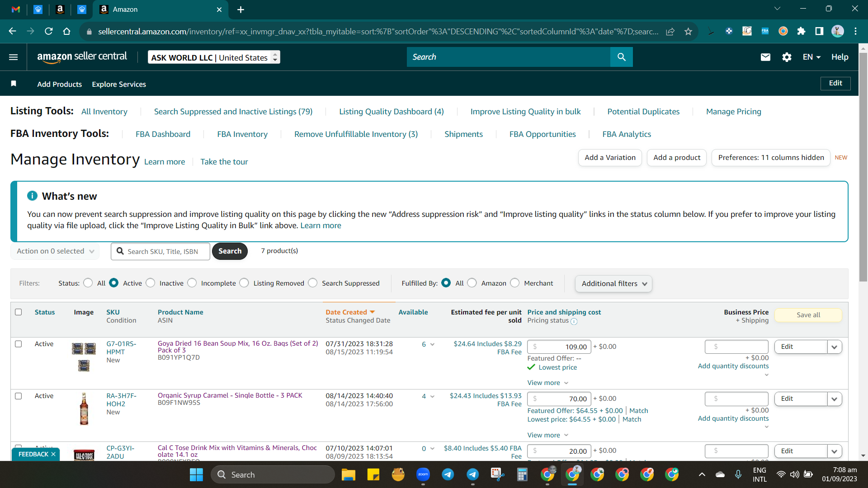Go to the browser home page icon
This screenshot has width=868, height=488.
(67, 31)
